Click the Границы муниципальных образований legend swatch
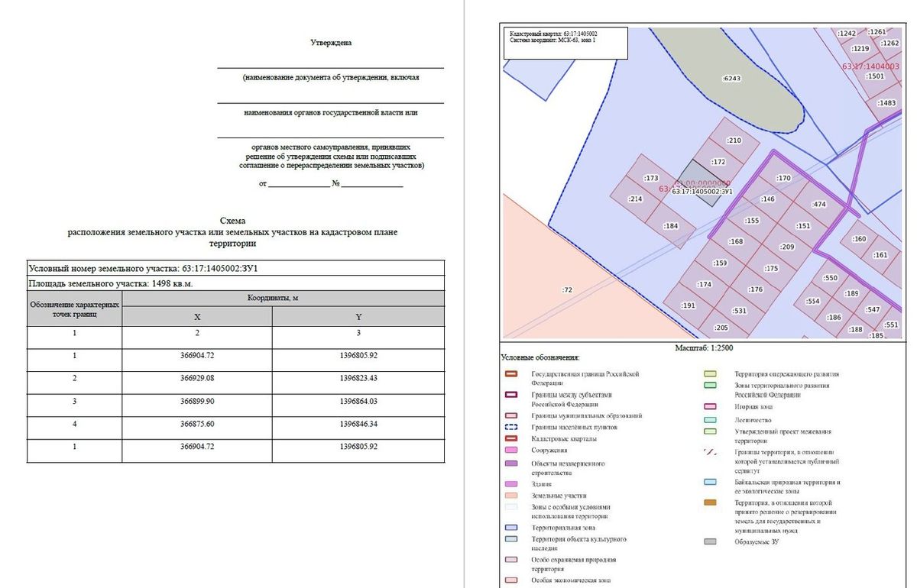917x588 pixels. tap(510, 415)
